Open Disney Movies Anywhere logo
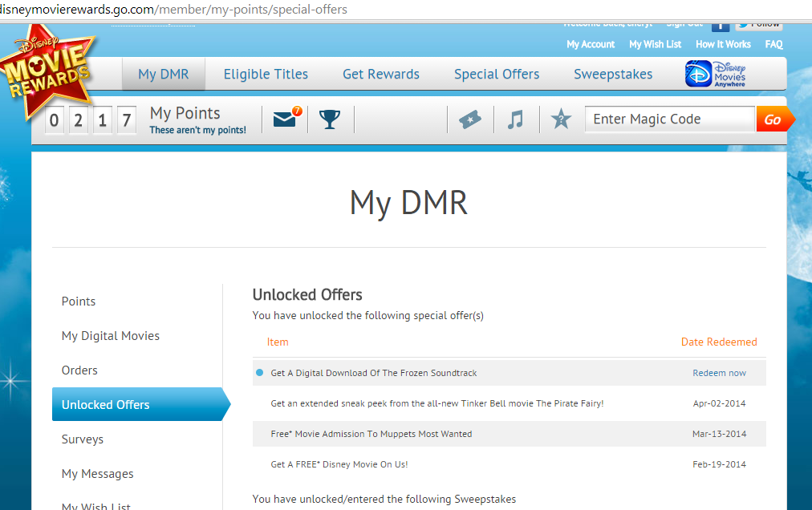The width and height of the screenshot is (812, 510). [x=716, y=74]
